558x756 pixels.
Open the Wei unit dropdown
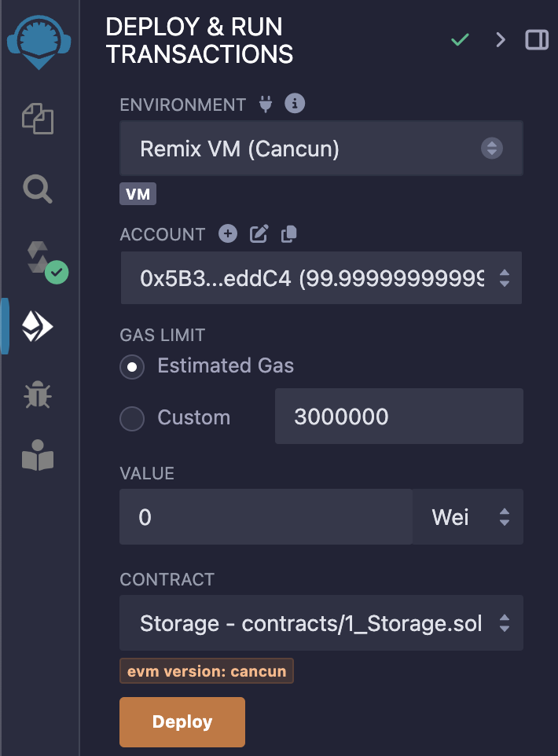(468, 517)
